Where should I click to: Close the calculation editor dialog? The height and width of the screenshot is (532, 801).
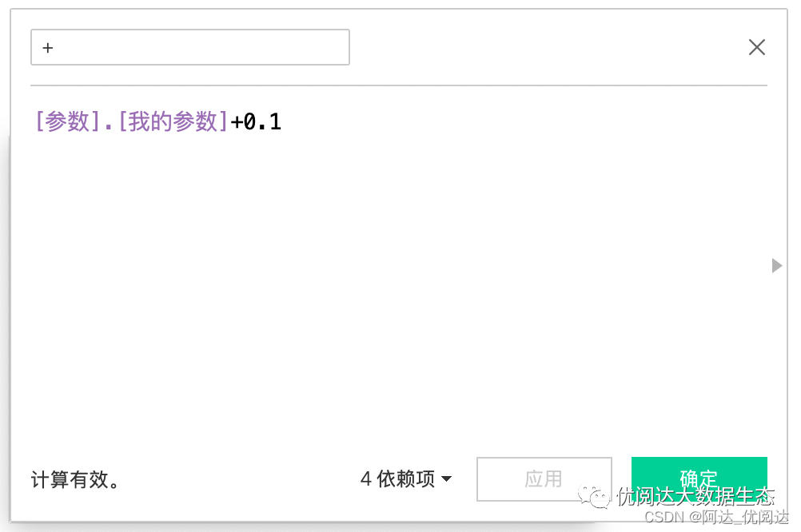pyautogui.click(x=756, y=47)
